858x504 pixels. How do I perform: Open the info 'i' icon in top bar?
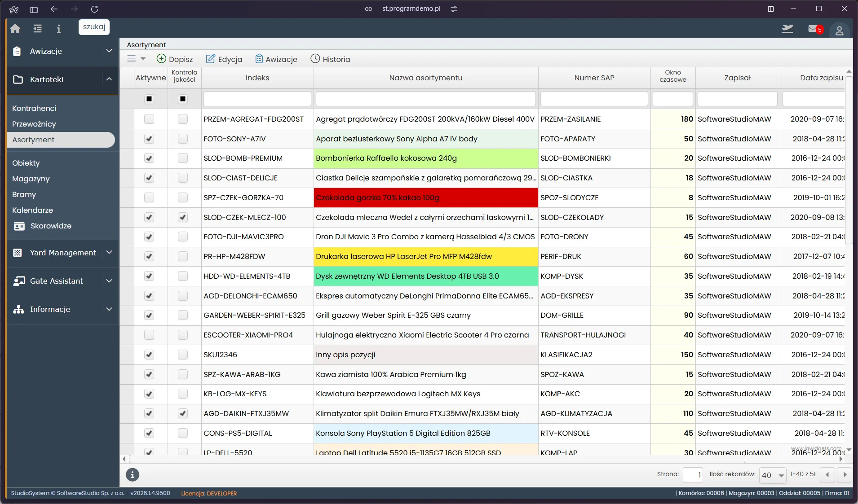point(58,29)
